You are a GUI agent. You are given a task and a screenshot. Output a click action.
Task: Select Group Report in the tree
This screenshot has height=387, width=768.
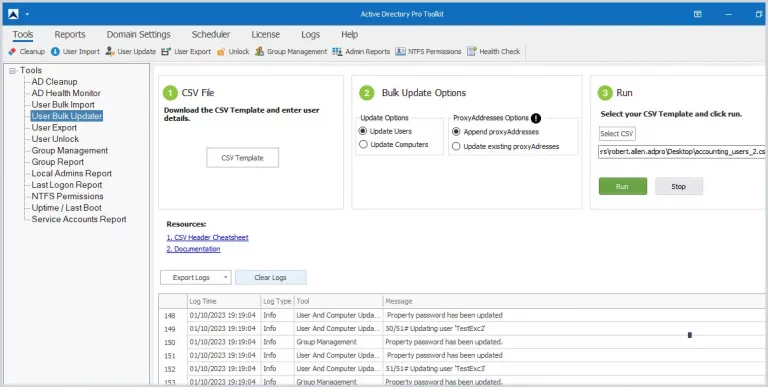point(58,162)
